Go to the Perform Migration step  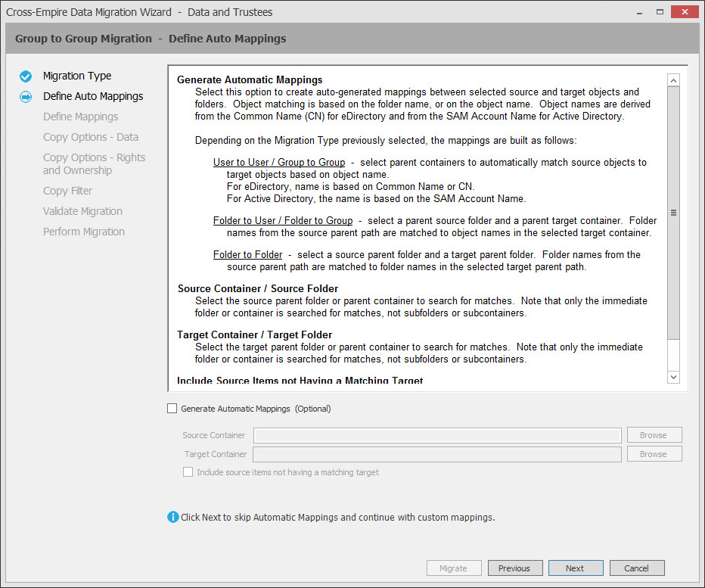[x=84, y=232]
